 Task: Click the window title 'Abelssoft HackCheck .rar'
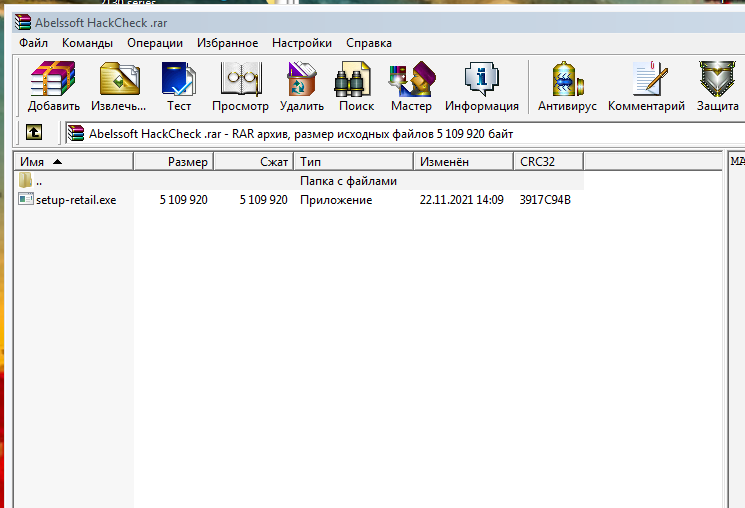click(101, 23)
